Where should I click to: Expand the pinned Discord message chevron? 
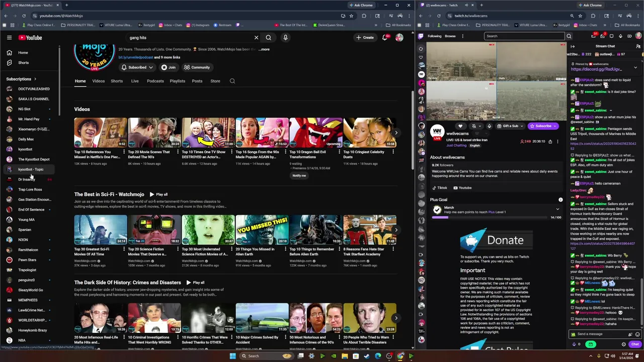pos(635,67)
